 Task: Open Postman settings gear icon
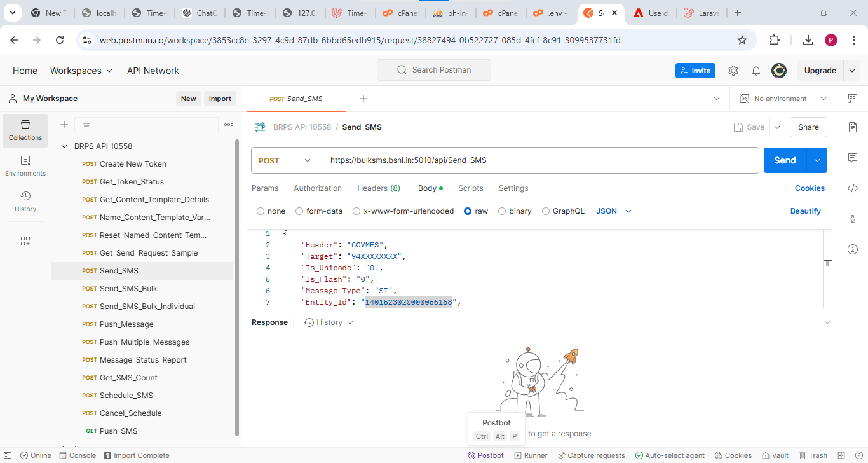click(x=733, y=71)
